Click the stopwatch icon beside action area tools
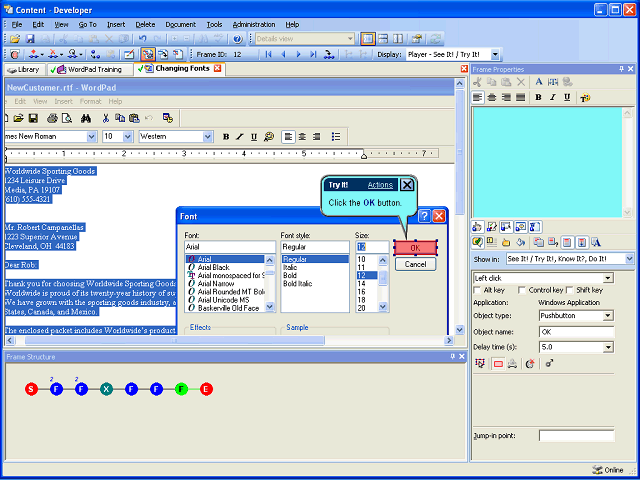This screenshot has width=640, height=480. pos(530,364)
